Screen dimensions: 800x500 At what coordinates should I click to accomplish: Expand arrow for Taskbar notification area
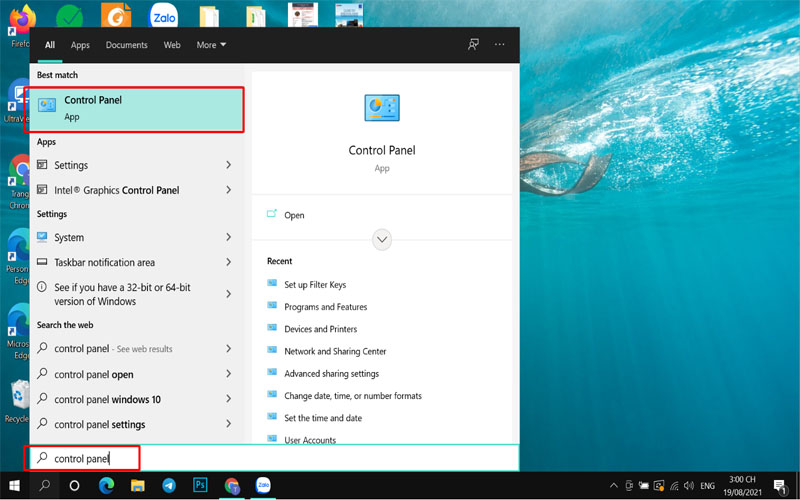[228, 262]
